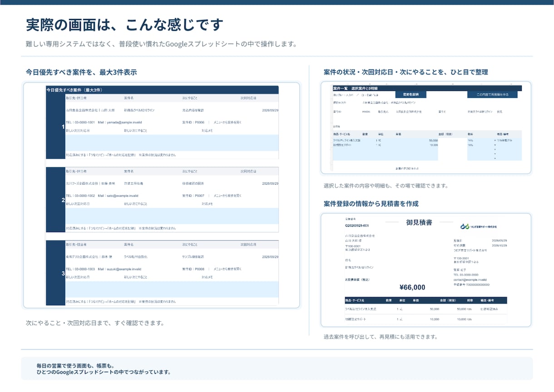Click the quotation total ¥66,000
The image size is (554, 392).
click(412, 287)
